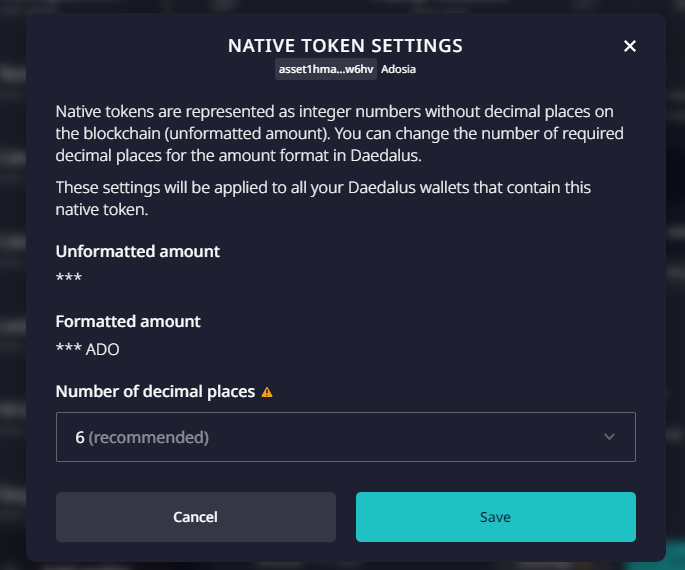Open the Number of decimal places selector
This screenshot has height=570, width=685.
345,437
